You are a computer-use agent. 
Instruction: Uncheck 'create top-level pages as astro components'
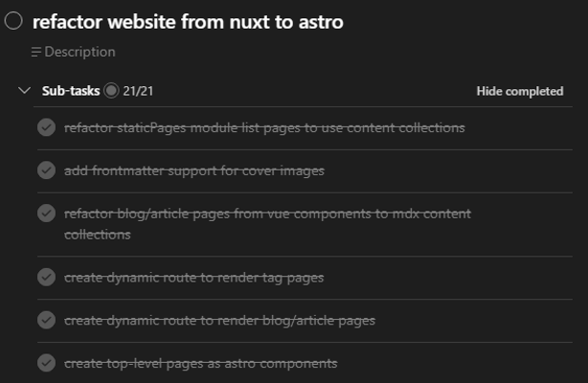point(46,363)
